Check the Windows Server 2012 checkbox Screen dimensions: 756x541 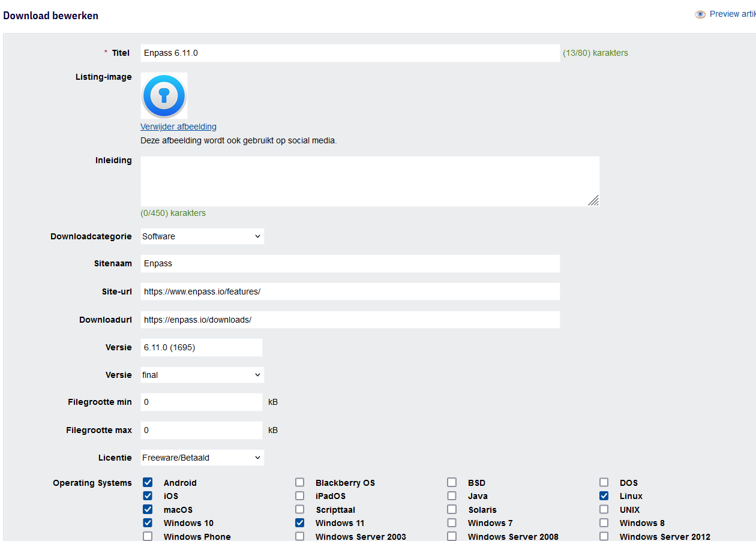pos(604,536)
